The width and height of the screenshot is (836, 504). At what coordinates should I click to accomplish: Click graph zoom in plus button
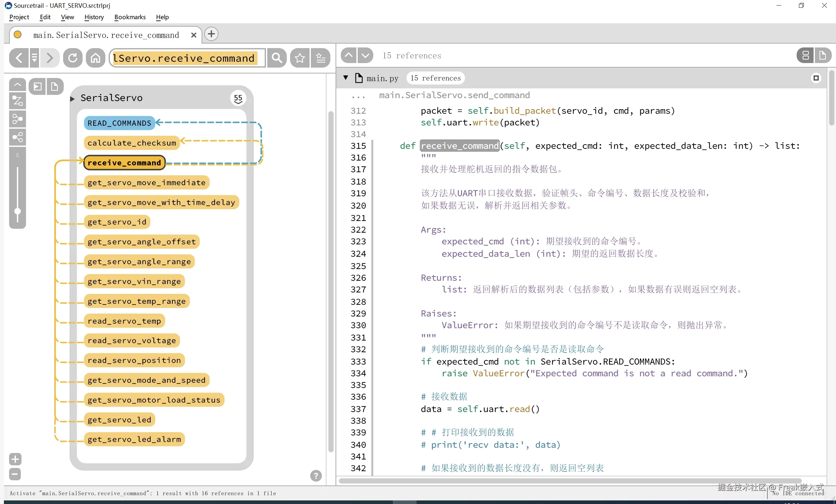coord(15,459)
